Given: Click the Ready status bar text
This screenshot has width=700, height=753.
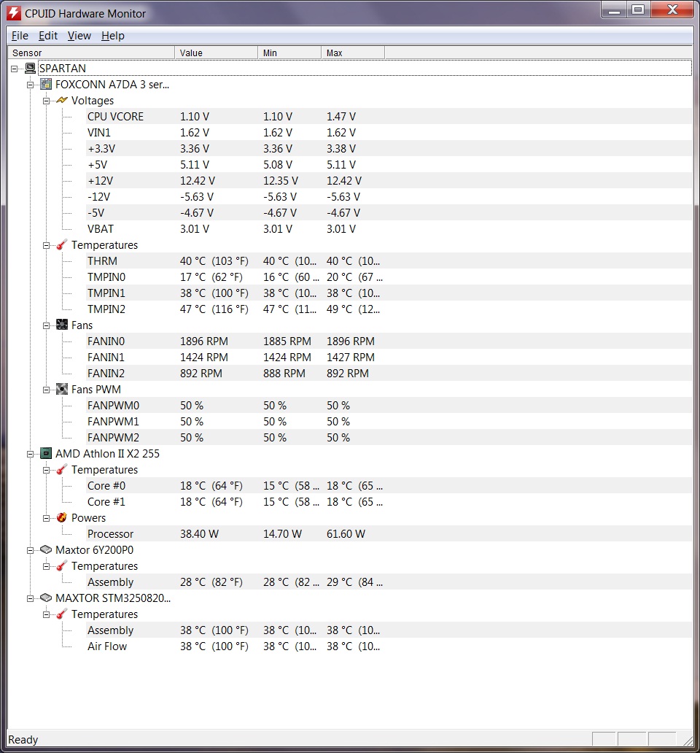Looking at the screenshot, I should (23, 740).
